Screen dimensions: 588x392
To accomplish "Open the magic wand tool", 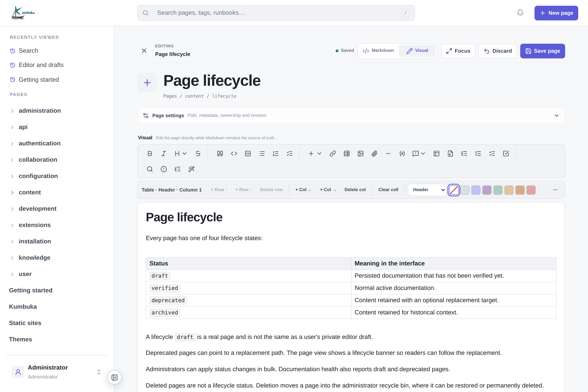I will coord(192,169).
